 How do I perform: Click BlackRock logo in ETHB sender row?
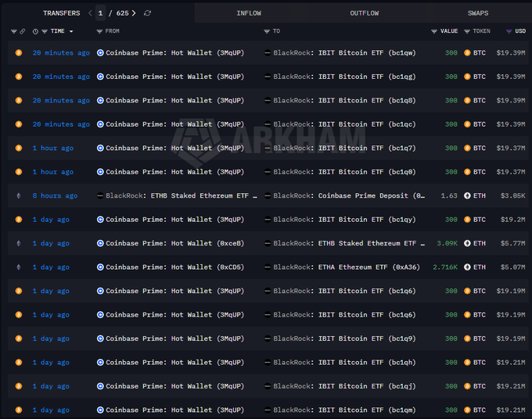click(100, 195)
